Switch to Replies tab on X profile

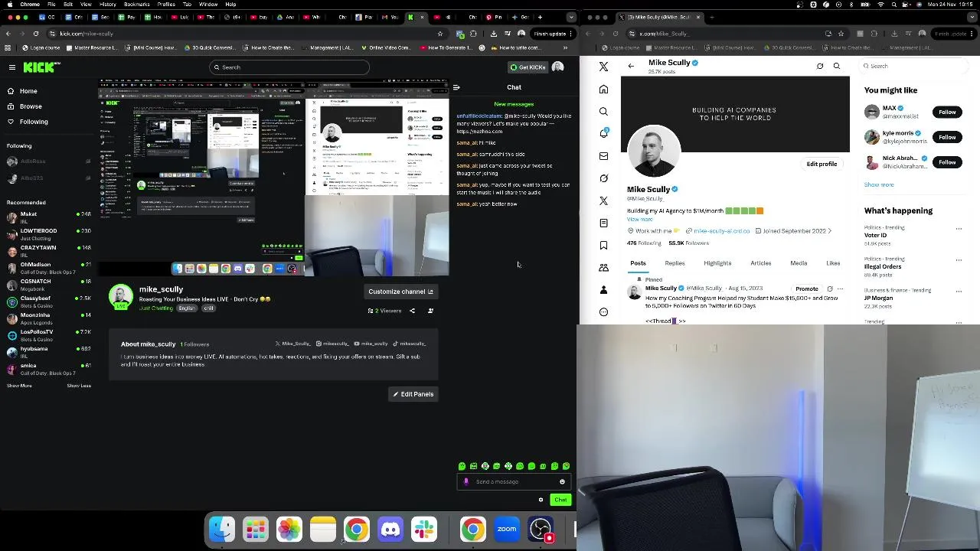click(x=675, y=263)
